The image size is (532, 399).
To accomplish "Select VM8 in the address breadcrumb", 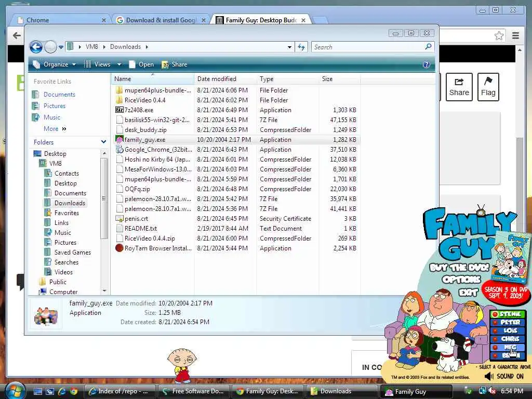I will [x=91, y=47].
